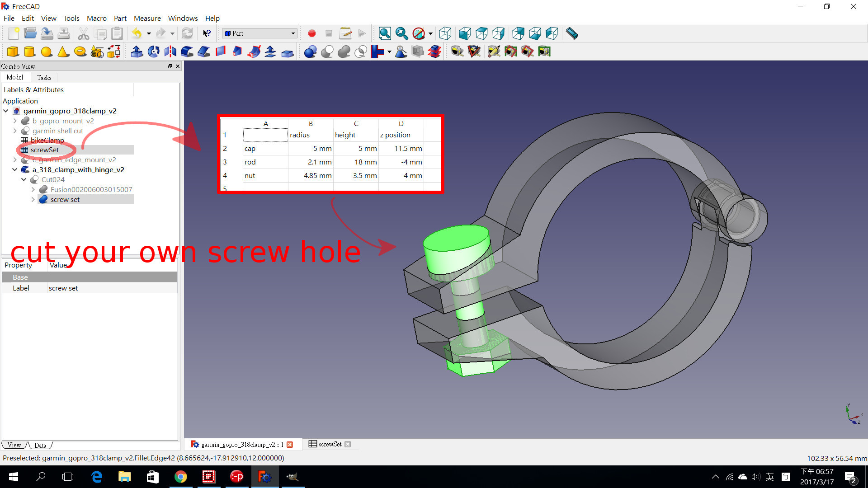Screen dimensions: 868x488
Task: Click the What's This help cursor icon
Action: (207, 33)
